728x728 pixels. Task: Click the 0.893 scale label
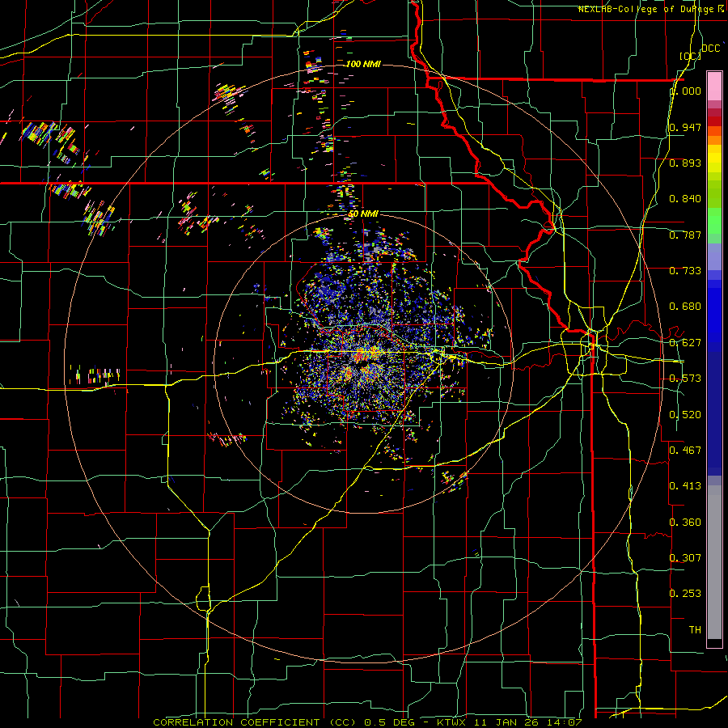685,163
